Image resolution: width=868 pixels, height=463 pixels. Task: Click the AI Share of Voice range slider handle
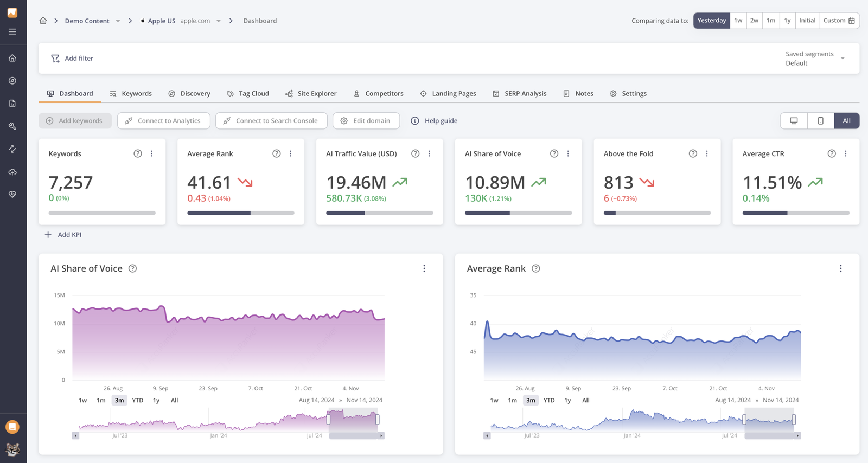tap(329, 419)
